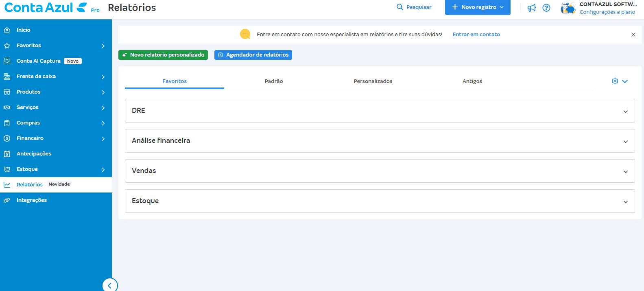Click Novo relatório personalizado button

pos(163,55)
